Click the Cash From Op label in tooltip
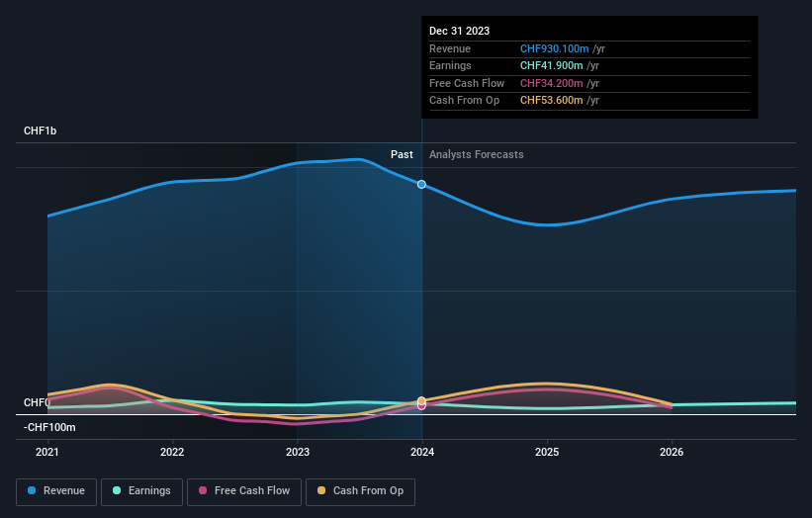Viewport: 812px width, 518px height. [465, 101]
